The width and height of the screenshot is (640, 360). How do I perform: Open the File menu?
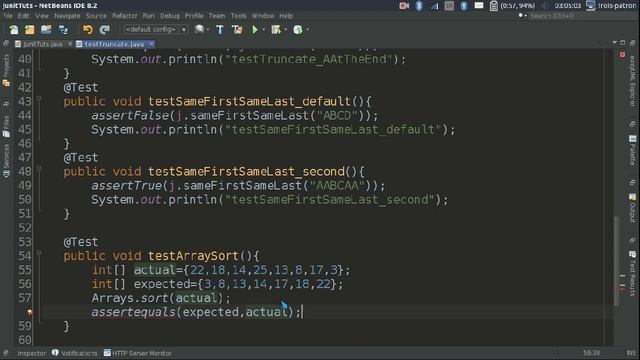click(7, 16)
